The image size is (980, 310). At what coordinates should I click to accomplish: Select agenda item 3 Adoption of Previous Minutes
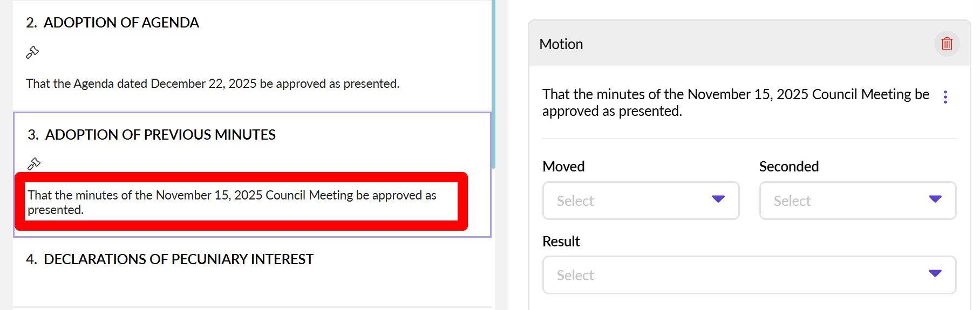click(160, 135)
